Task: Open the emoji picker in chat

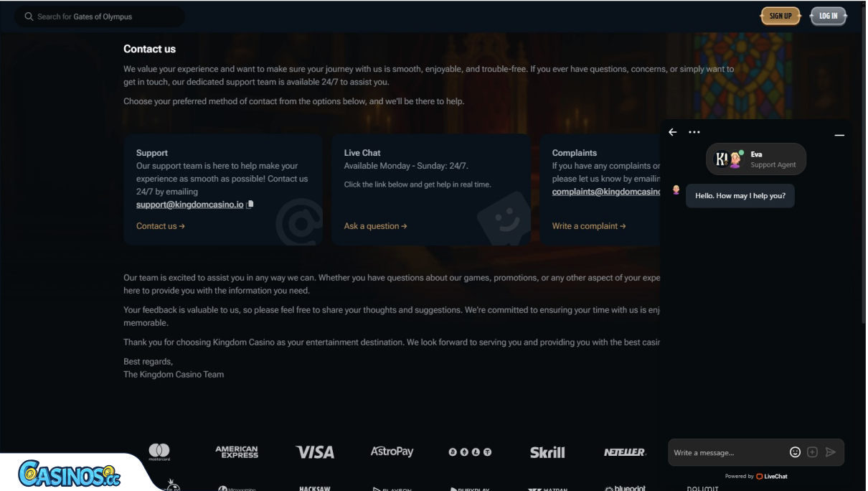Action: click(x=795, y=452)
